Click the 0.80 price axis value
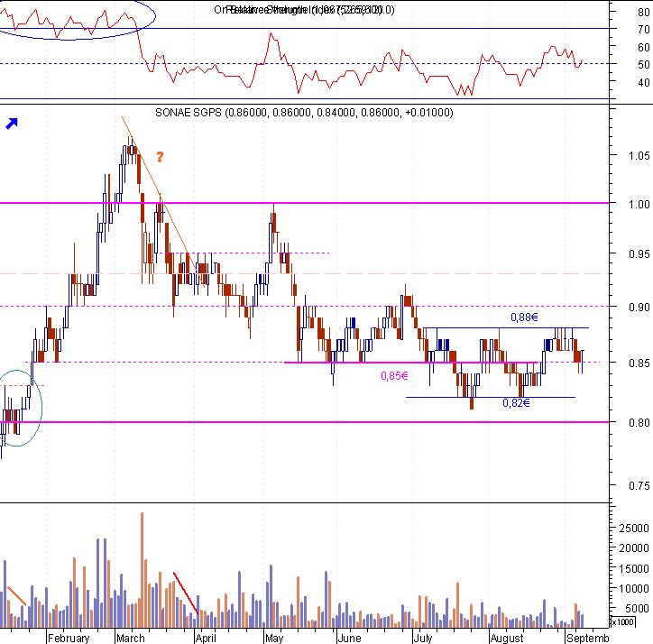The width and height of the screenshot is (653, 644). [639, 422]
